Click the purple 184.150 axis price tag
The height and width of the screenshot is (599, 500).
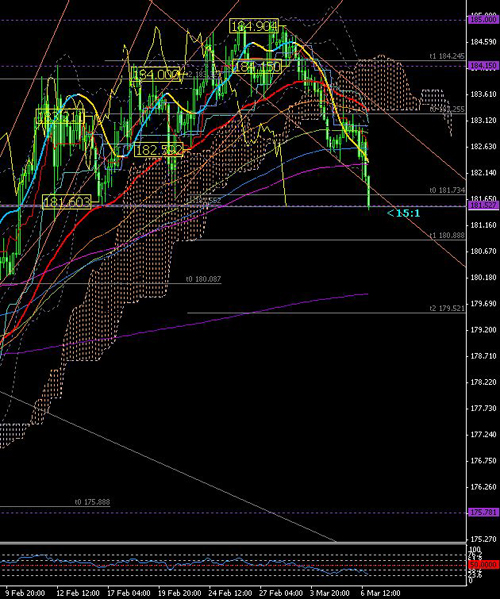483,66
